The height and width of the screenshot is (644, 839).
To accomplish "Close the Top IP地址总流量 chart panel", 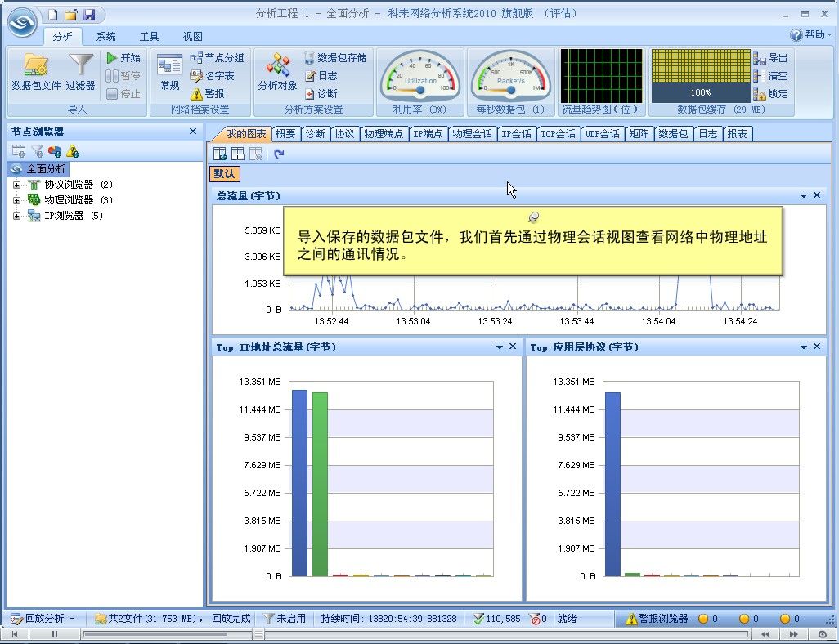I will 513,347.
